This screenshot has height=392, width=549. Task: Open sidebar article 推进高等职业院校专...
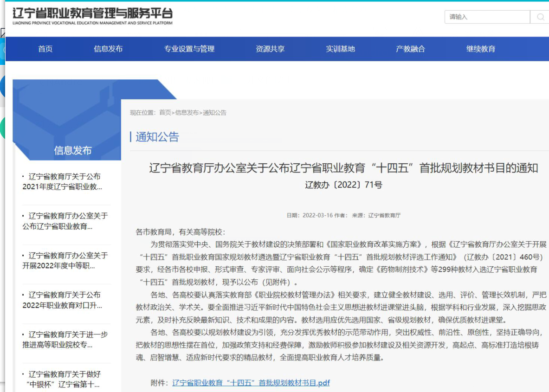pos(65,340)
